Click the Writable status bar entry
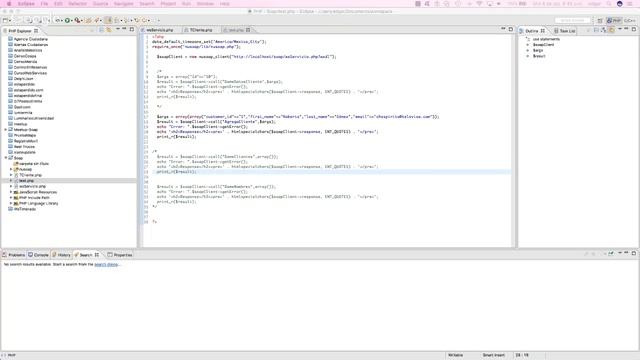This screenshot has height=360, width=640. click(456, 355)
